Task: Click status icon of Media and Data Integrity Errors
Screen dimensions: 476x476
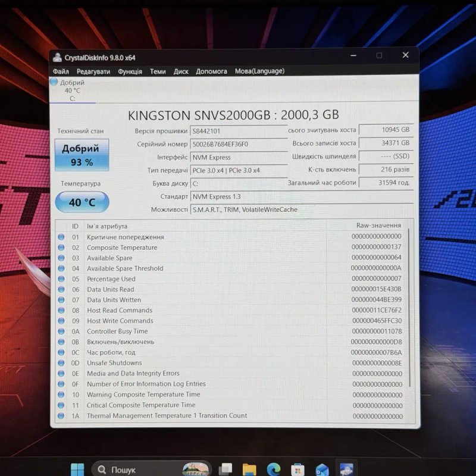Action: point(61,374)
